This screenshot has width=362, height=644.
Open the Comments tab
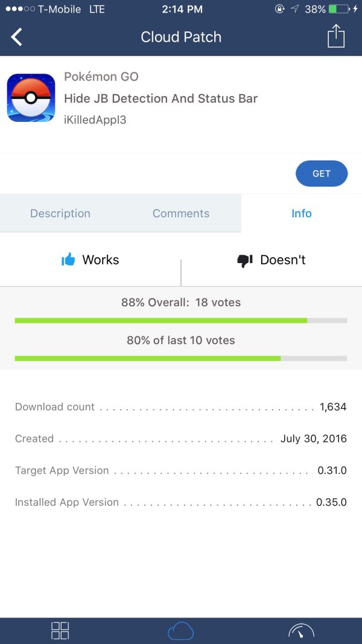tap(181, 214)
